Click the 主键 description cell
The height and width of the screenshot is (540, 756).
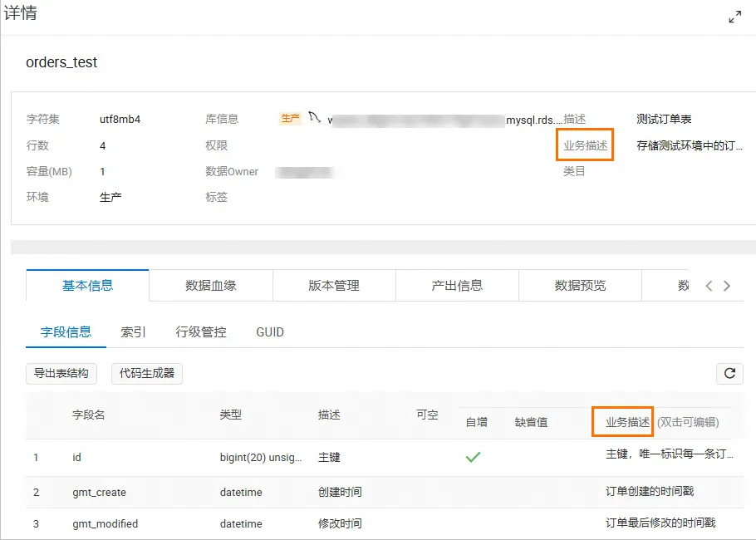329,457
